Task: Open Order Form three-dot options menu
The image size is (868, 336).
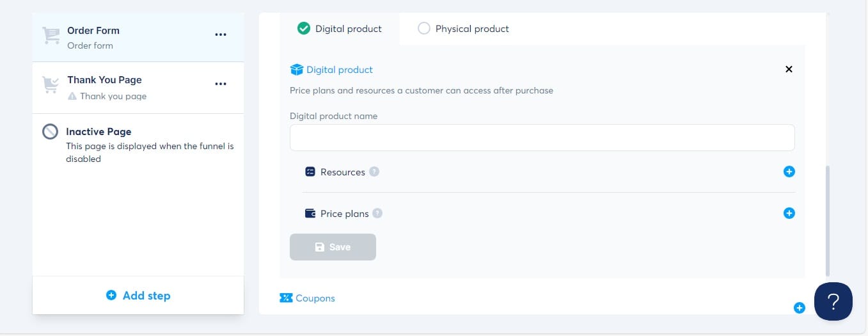Action: tap(221, 35)
